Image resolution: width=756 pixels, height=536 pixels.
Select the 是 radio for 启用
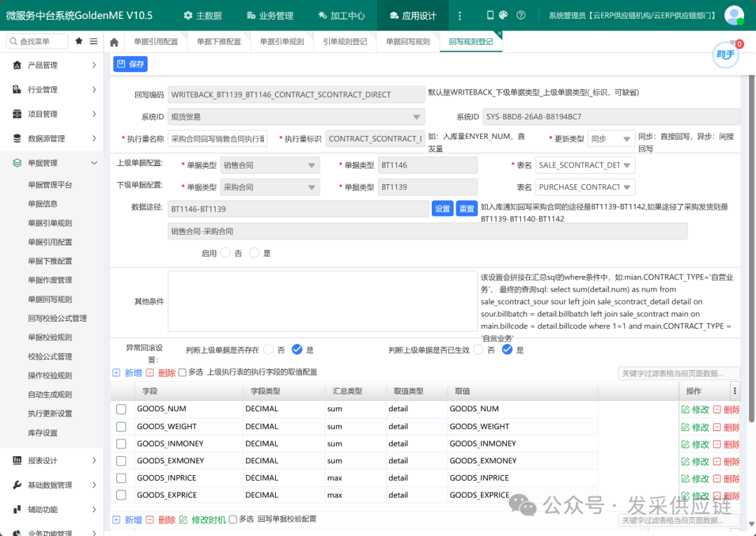253,254
